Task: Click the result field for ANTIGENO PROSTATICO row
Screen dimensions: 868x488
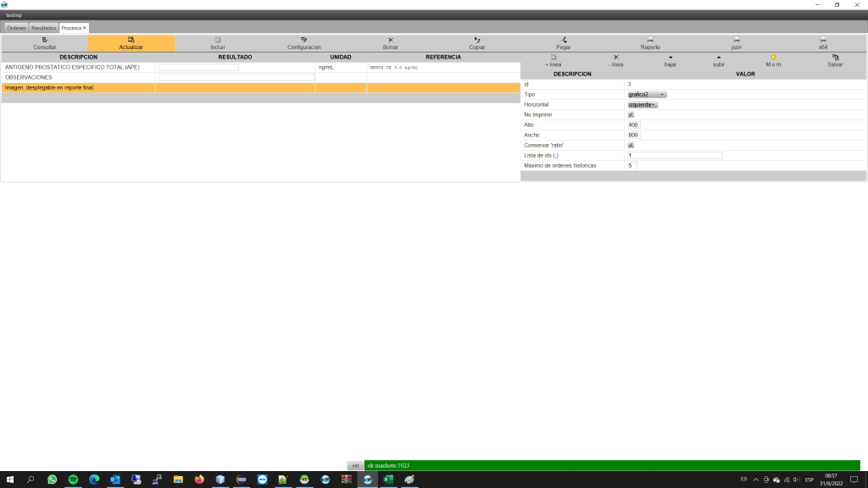Action: 198,68
